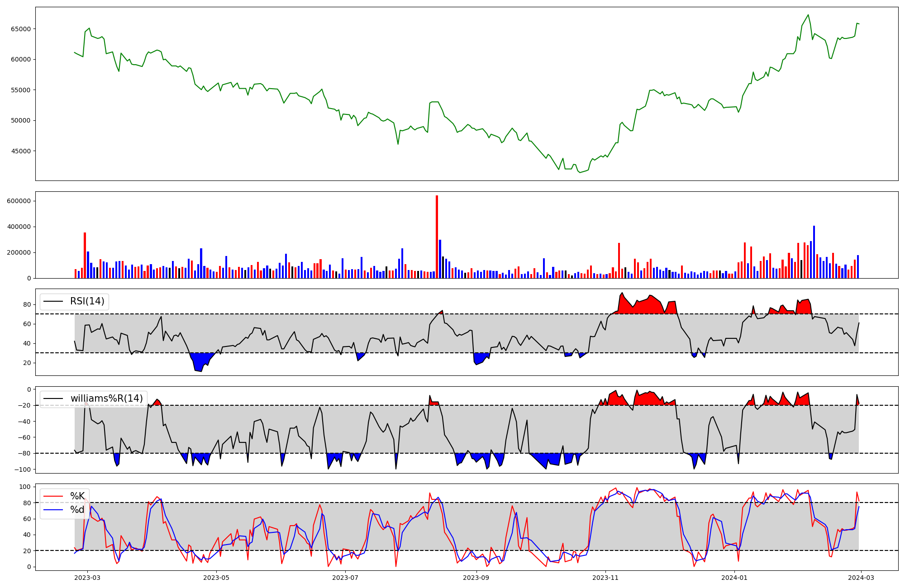Click the 80 tick on the RSI axis
905x588 pixels.
[27, 305]
